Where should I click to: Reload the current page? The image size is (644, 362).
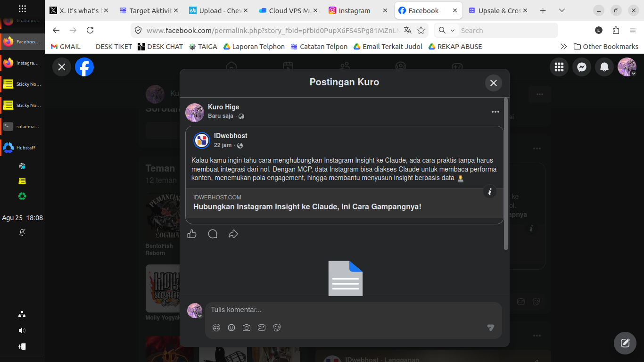pyautogui.click(x=90, y=30)
